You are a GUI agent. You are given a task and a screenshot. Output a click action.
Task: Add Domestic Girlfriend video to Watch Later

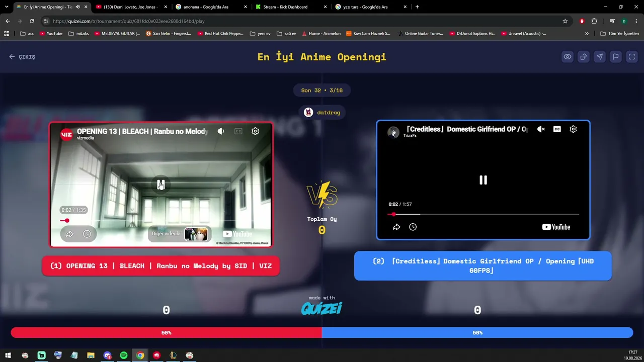click(x=413, y=227)
